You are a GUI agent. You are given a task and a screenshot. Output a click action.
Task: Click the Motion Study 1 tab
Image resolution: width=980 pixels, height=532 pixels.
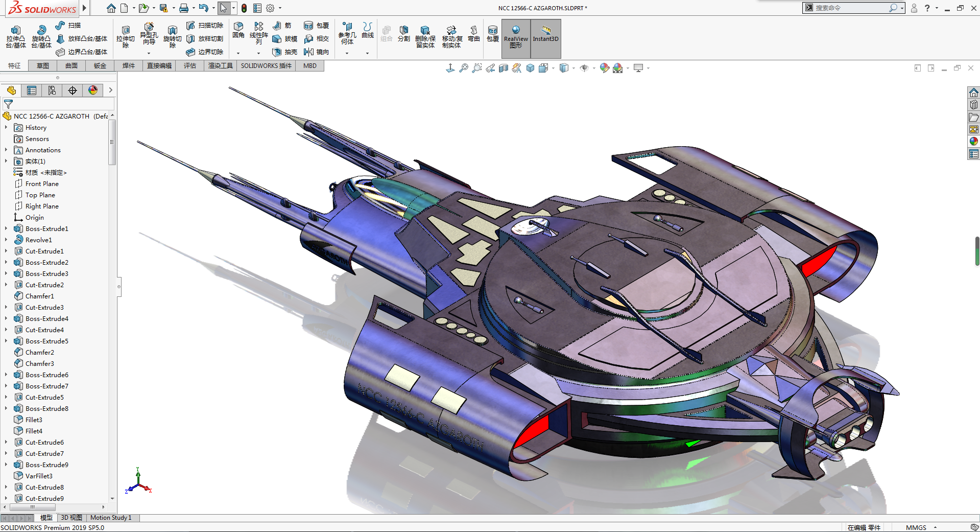pyautogui.click(x=111, y=518)
